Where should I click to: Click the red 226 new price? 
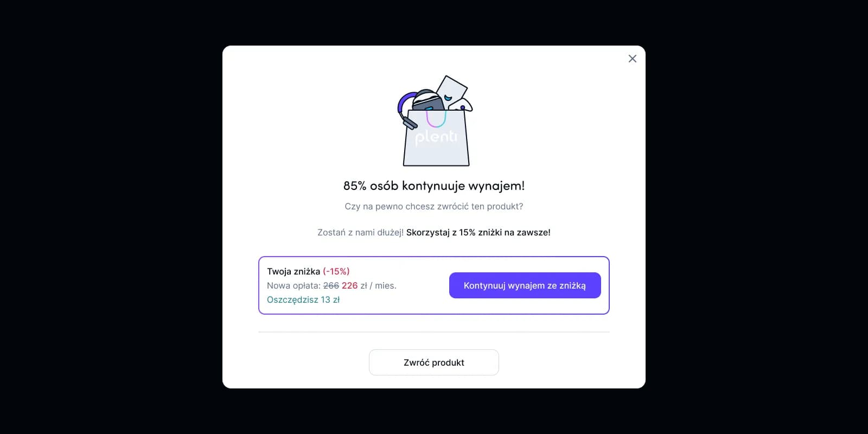coord(350,285)
